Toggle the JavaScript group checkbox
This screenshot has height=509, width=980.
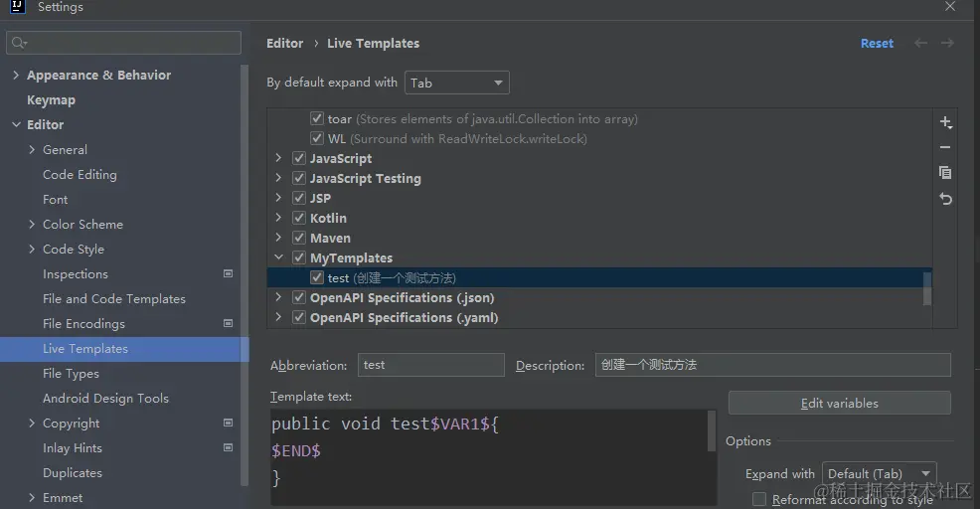299,158
